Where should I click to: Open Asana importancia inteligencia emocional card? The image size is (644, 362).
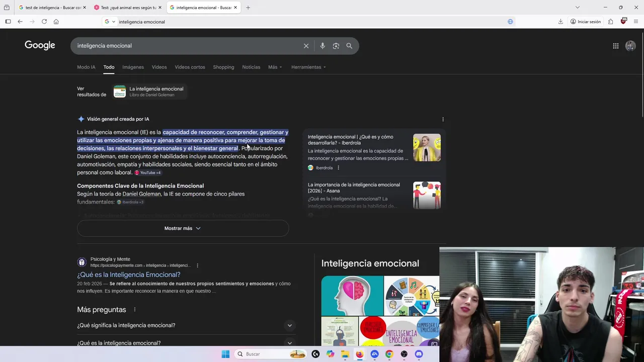click(374, 196)
